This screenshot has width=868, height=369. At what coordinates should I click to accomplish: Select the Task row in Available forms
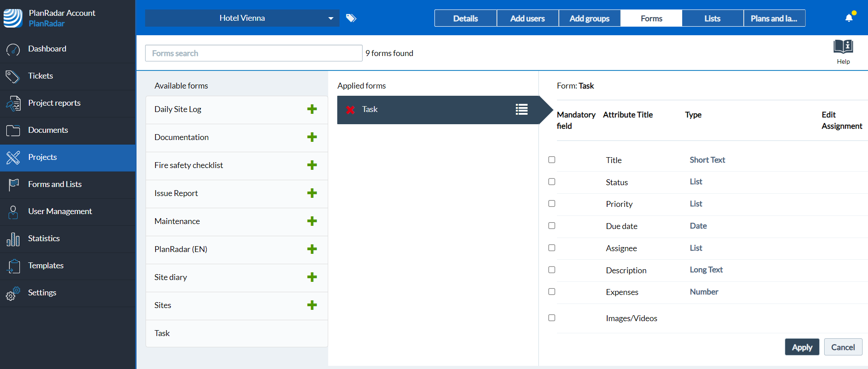(236, 333)
